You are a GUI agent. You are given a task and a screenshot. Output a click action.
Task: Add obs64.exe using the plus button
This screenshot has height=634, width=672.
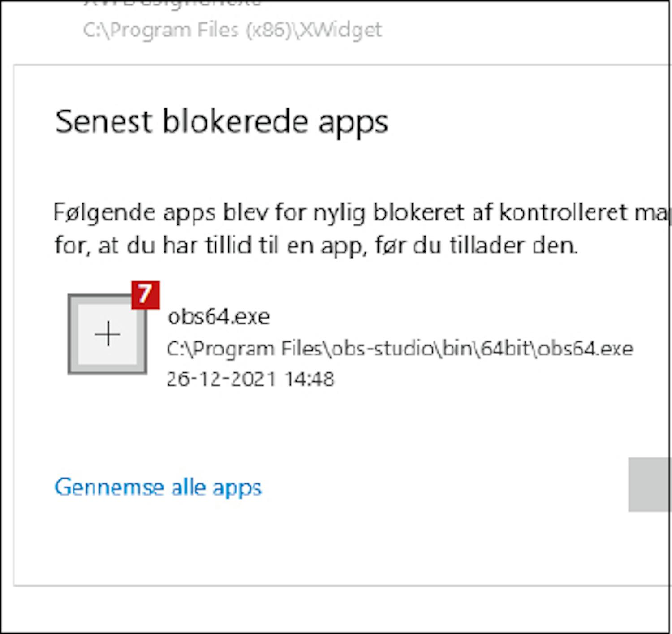[108, 334]
